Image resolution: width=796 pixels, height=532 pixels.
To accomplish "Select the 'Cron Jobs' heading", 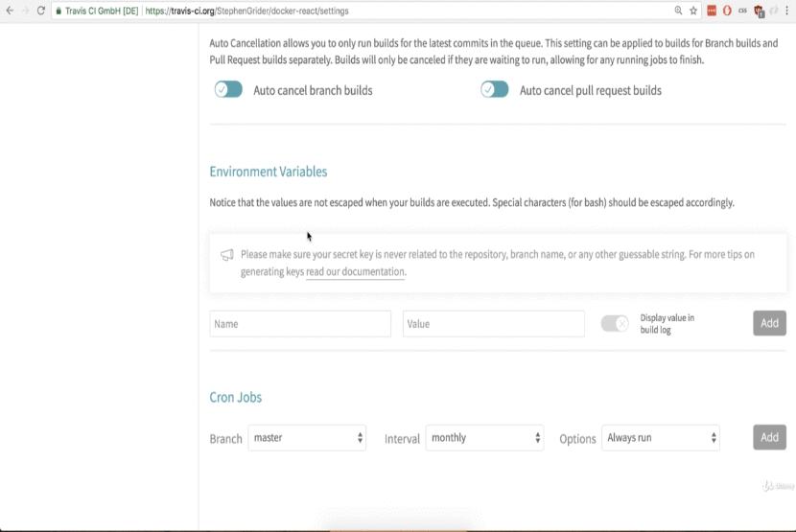I will coord(236,397).
